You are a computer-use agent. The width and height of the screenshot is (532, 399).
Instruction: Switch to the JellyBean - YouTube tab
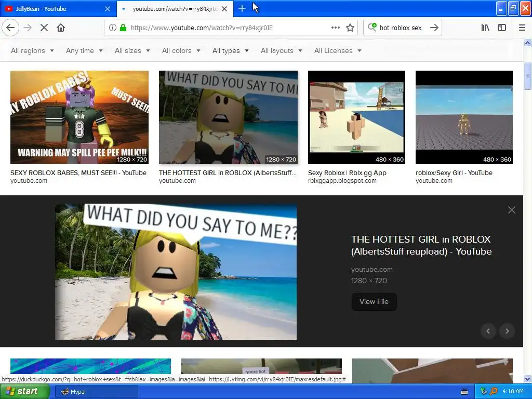(x=54, y=9)
